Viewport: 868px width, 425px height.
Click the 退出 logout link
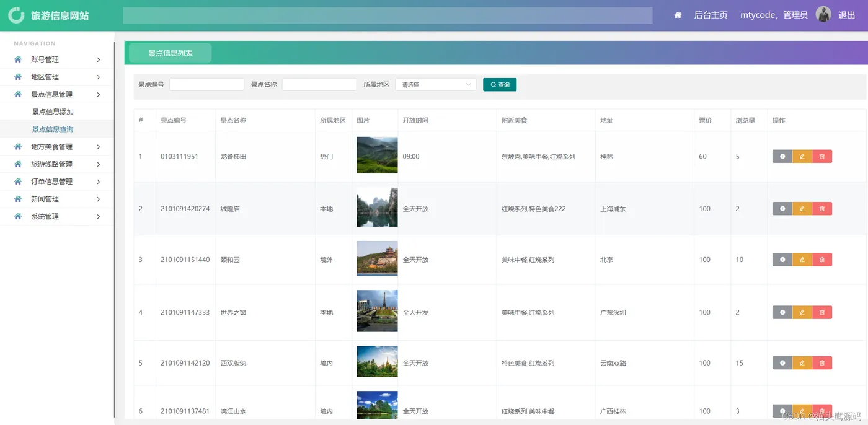[847, 15]
